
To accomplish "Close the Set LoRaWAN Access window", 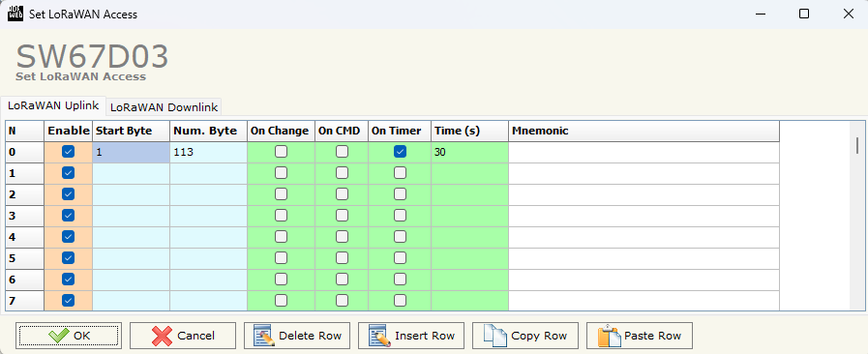I will point(848,14).
